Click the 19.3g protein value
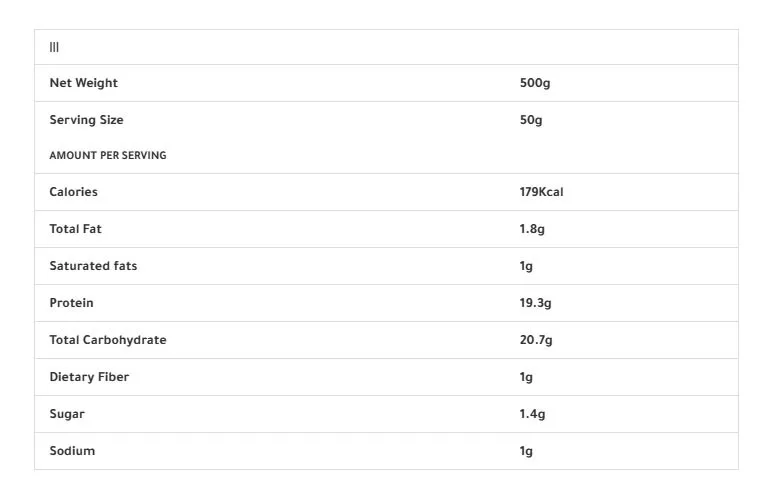Screen dimensions: 771x497 (535, 303)
